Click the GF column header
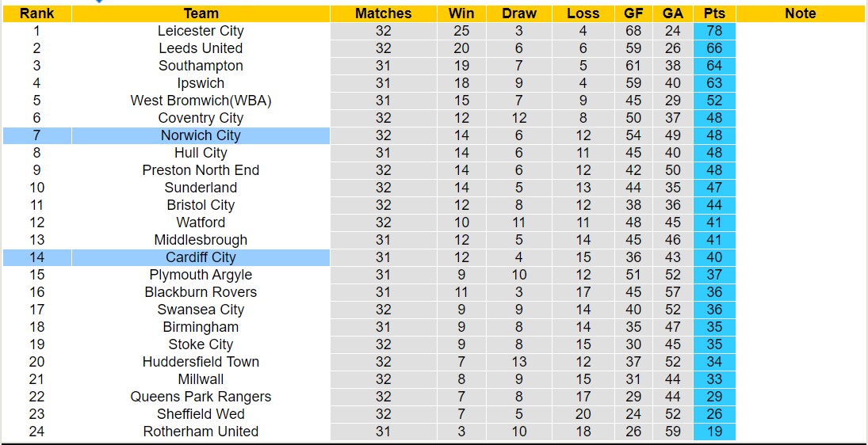The height and width of the screenshot is (445, 868). [x=633, y=13]
